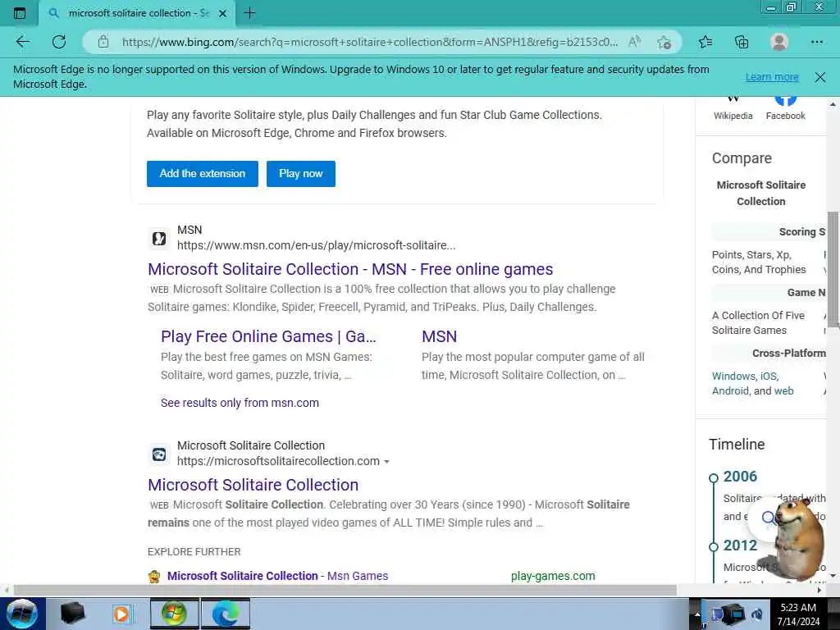Open the play-games.com link

pyautogui.click(x=553, y=576)
